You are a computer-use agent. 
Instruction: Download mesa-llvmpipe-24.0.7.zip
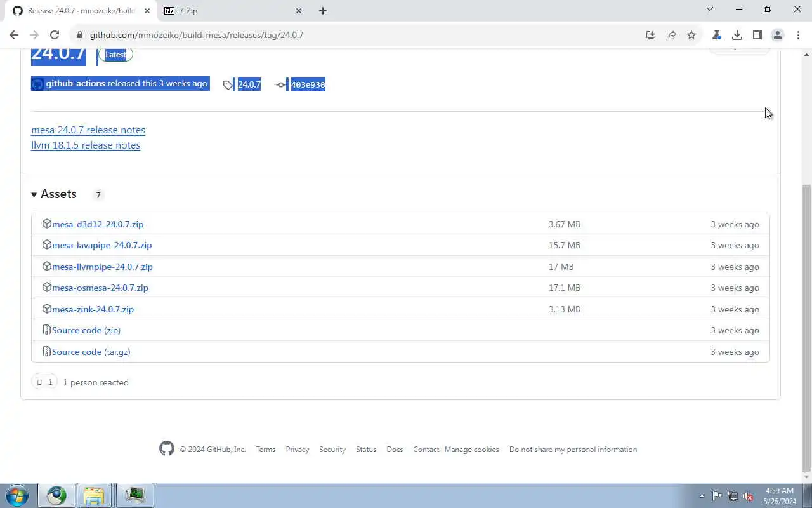(102, 267)
